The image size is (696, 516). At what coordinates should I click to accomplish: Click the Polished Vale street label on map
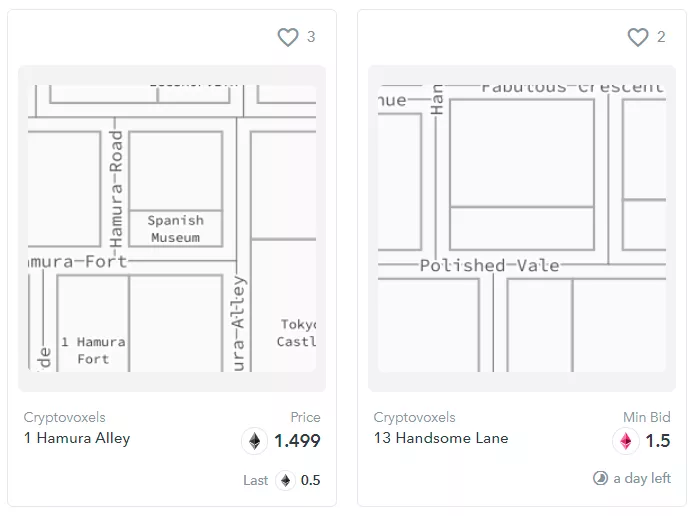pos(489,266)
